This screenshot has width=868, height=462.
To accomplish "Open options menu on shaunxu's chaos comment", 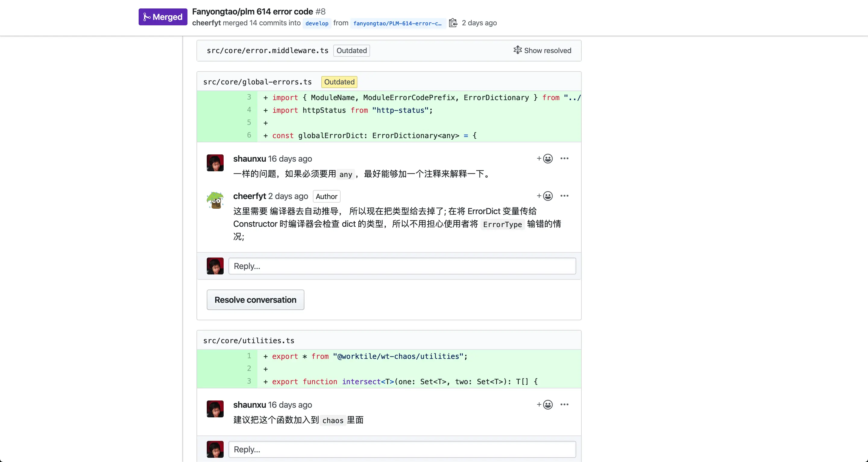I will click(x=565, y=405).
